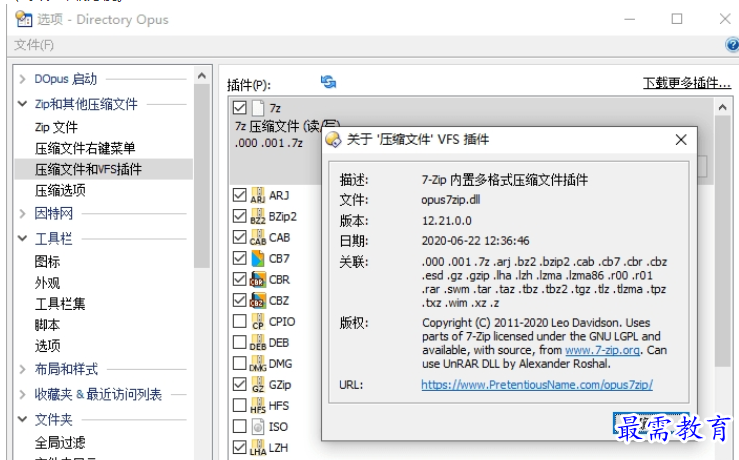Viewport: 739px width, 460px height.
Task: Open the 工具栏集 page
Action: point(60,304)
